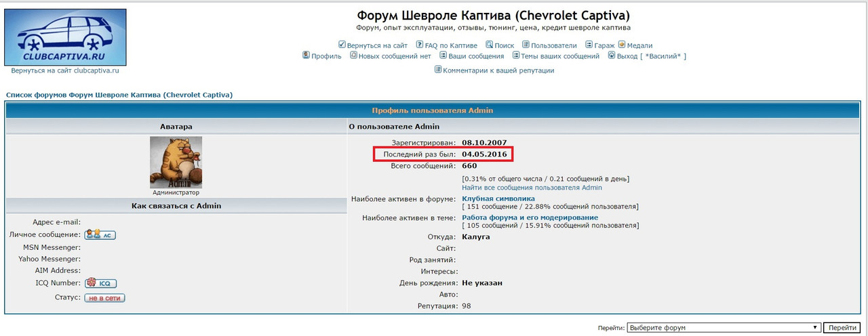Expand the 'Выберите форум' jump dropdown
Image resolution: width=868 pixels, height=336 pixels.
pos(724,328)
